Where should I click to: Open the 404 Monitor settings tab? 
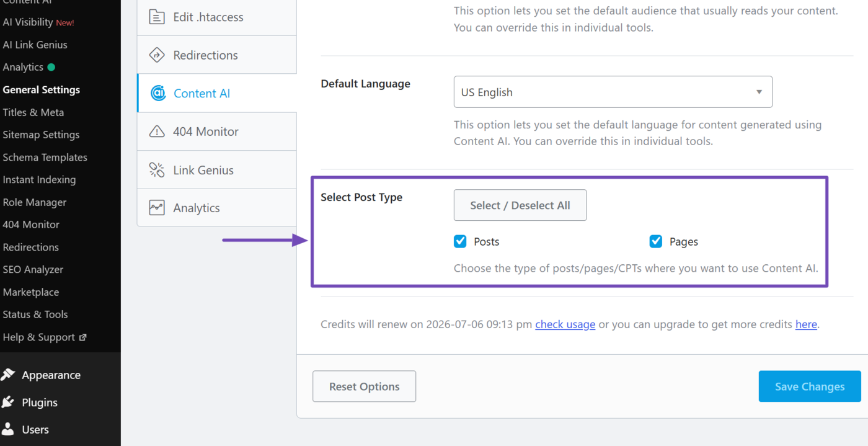tap(217, 132)
